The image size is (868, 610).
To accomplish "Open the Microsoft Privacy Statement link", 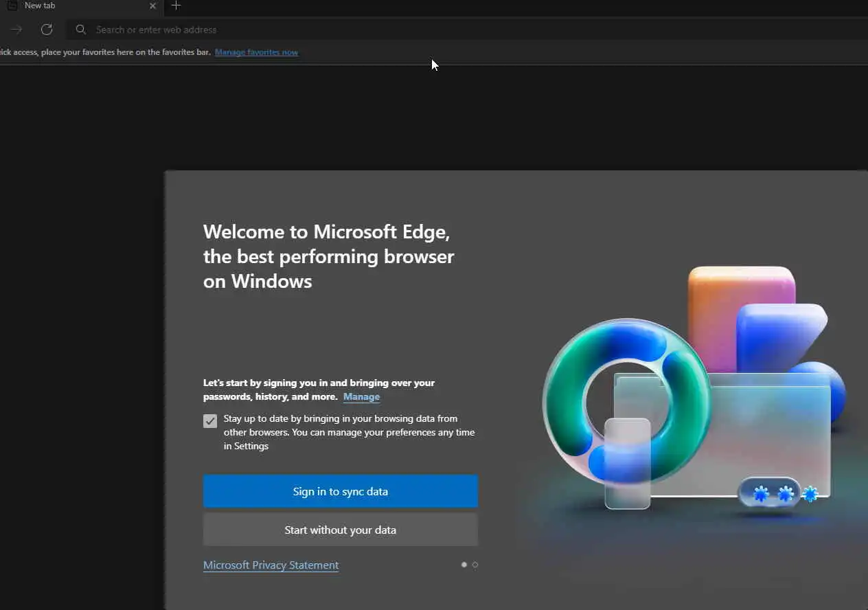I will tap(271, 565).
